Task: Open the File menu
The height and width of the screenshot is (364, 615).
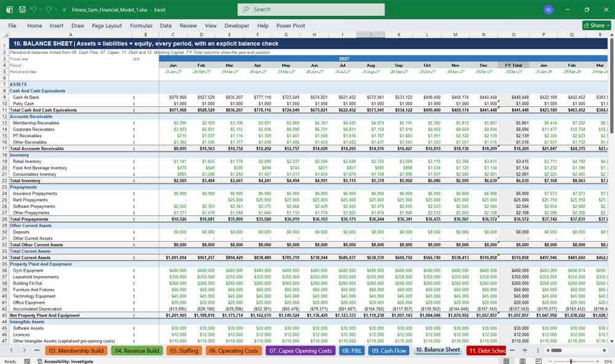Action: 12,25
